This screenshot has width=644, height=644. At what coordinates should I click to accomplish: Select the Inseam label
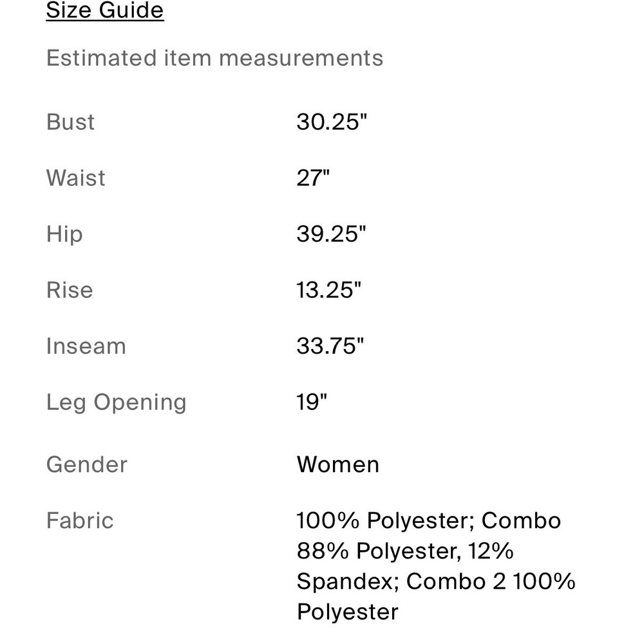[x=86, y=346]
